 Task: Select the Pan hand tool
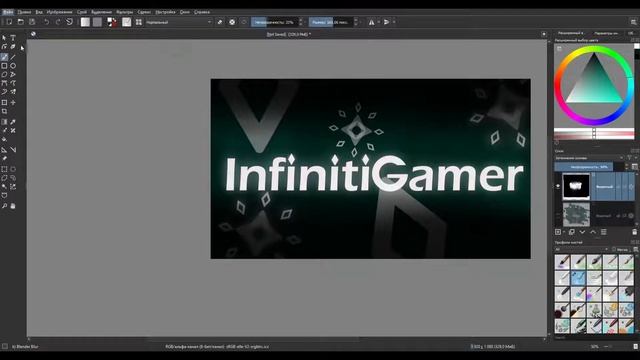[x=13, y=206]
